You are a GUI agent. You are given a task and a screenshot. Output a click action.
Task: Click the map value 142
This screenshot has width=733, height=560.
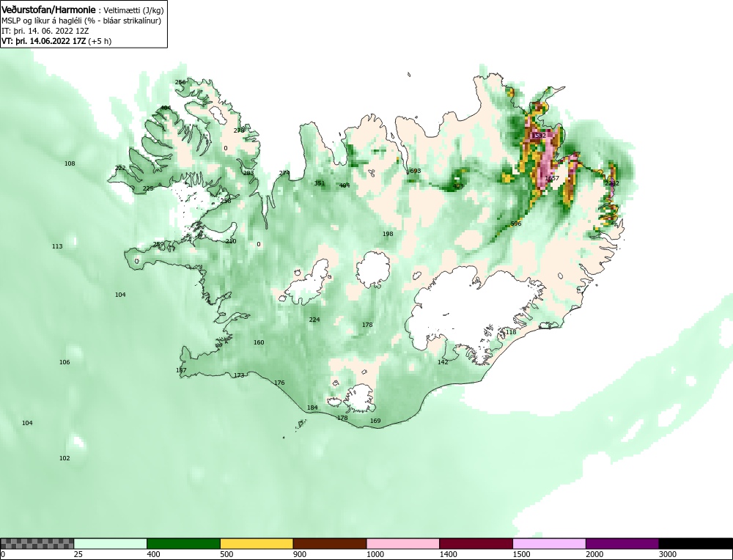[x=443, y=362]
